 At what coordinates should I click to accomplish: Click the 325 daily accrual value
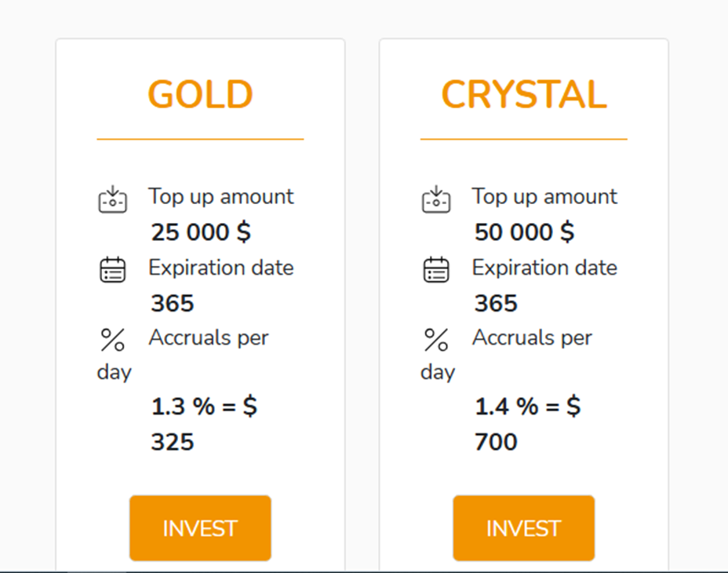pyautogui.click(x=173, y=442)
